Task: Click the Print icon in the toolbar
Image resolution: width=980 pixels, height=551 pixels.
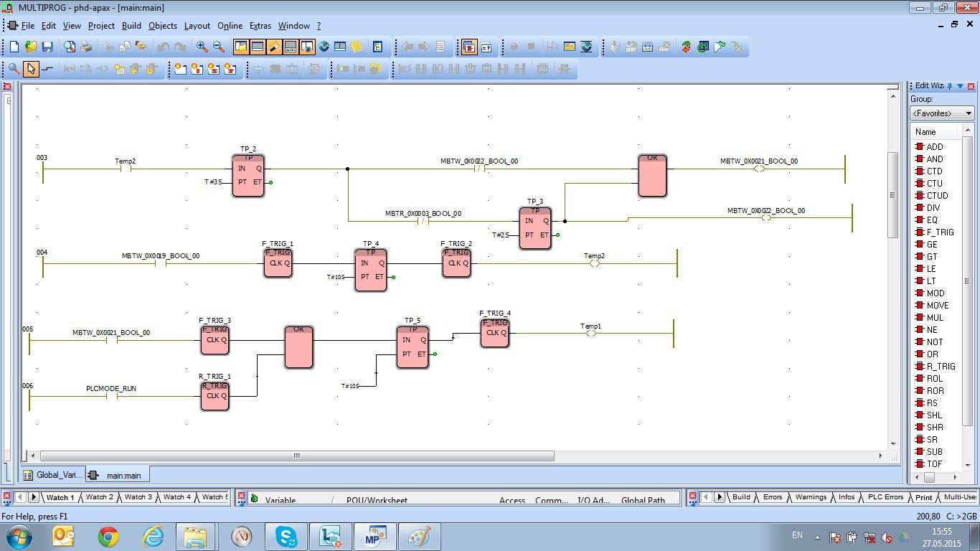Action: point(85,47)
